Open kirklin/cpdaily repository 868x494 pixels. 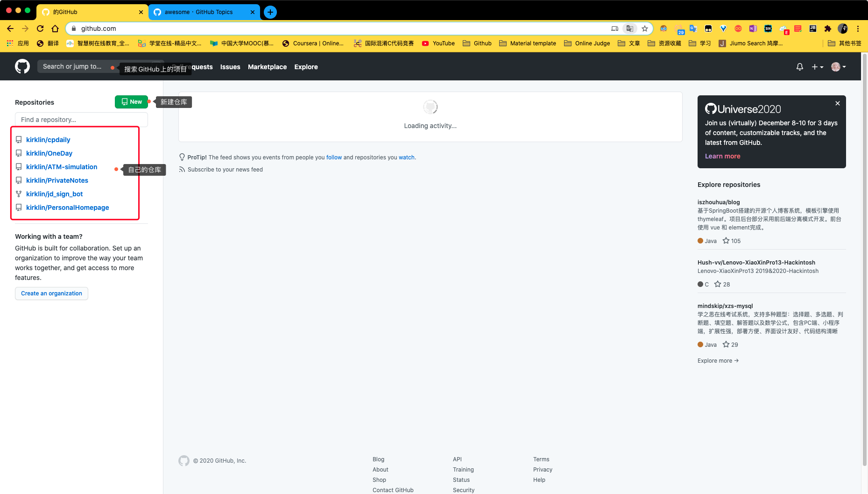click(48, 140)
